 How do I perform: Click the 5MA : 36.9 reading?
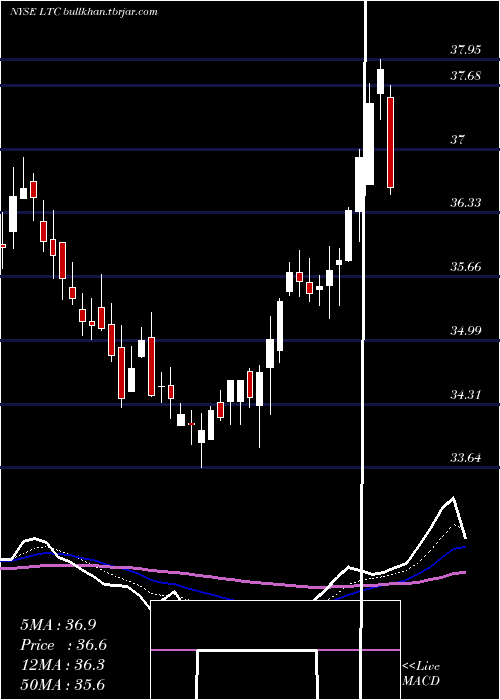point(58,625)
